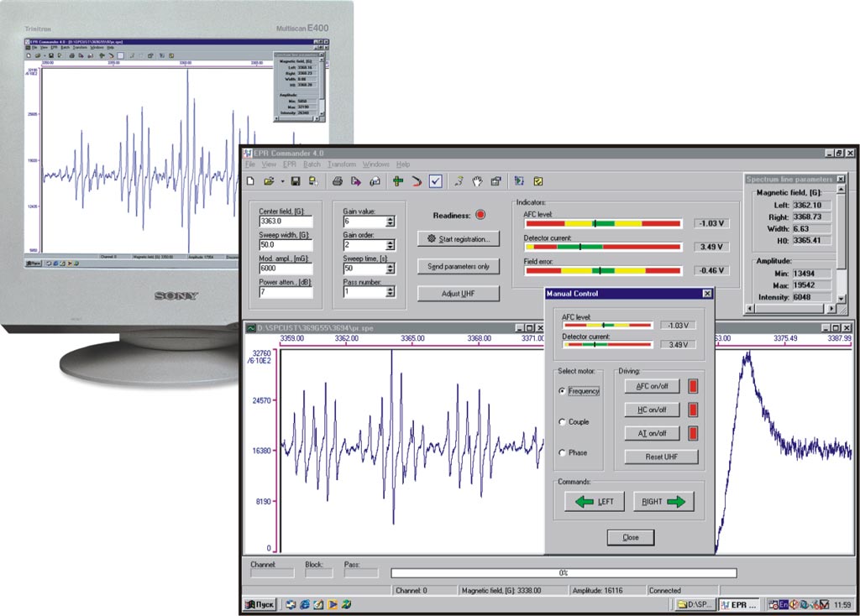Click the H0 value field 3365.41
The image size is (860, 616).
(812, 241)
